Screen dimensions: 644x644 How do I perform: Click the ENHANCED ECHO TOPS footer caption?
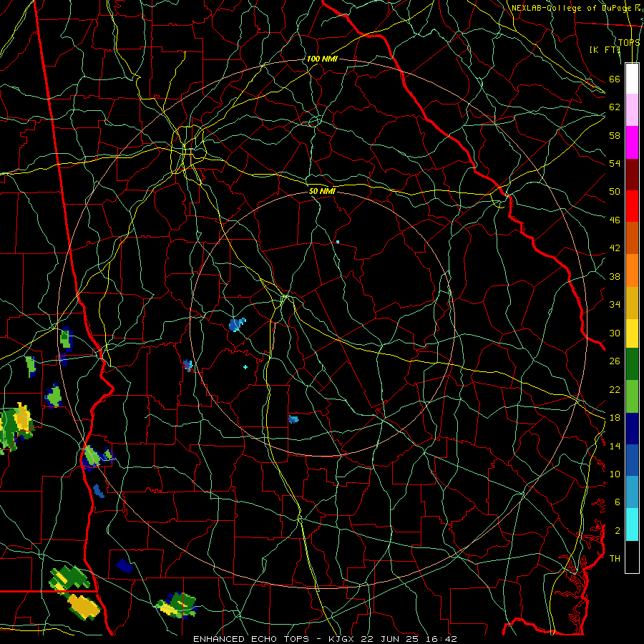coord(324,639)
